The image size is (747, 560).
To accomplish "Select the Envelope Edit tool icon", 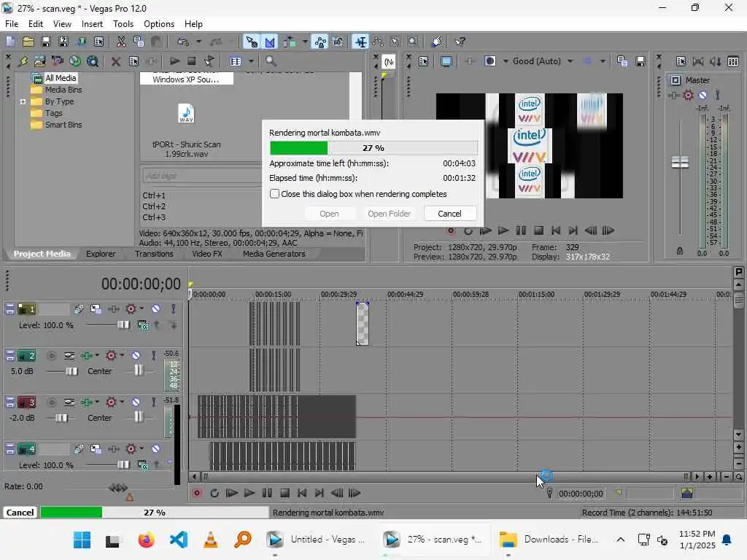I will coord(378,42).
